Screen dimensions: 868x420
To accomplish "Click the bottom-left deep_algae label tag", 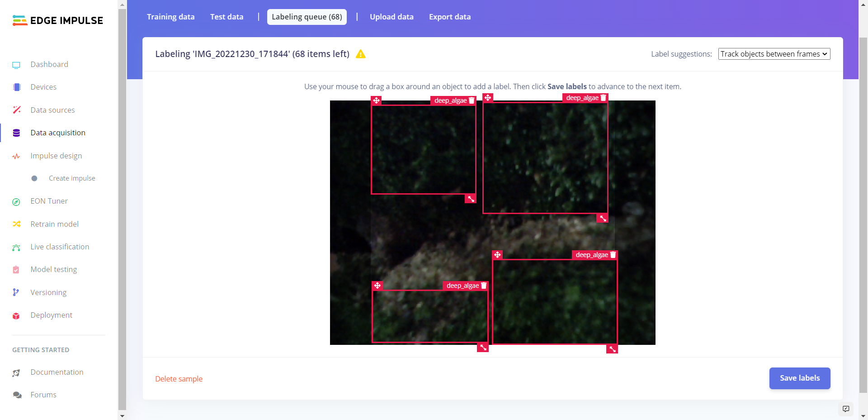I will click(x=463, y=286).
